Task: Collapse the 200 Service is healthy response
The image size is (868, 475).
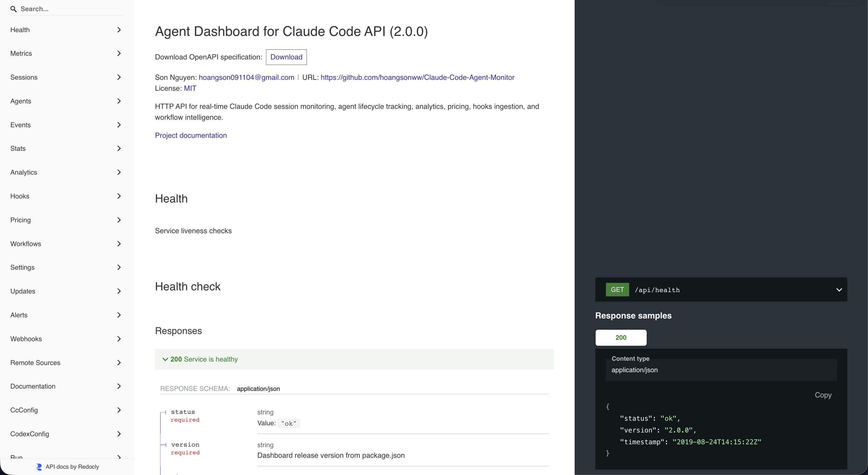Action: click(354, 359)
